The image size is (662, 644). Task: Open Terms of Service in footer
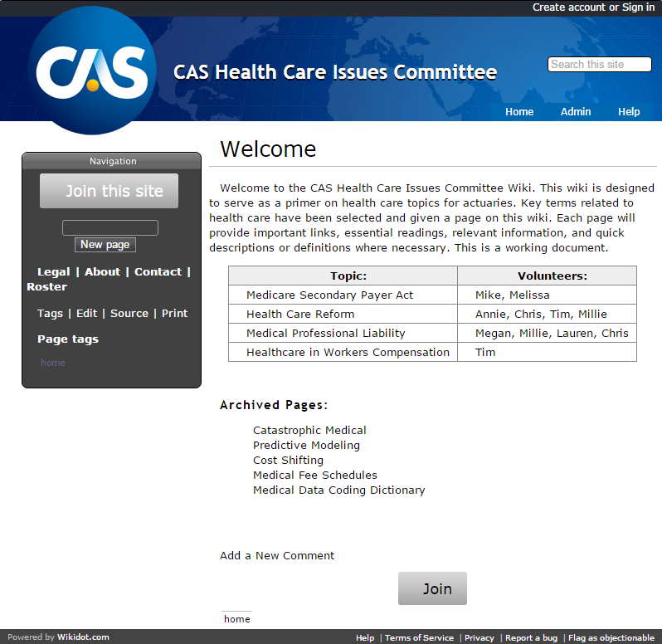pyautogui.click(x=419, y=637)
